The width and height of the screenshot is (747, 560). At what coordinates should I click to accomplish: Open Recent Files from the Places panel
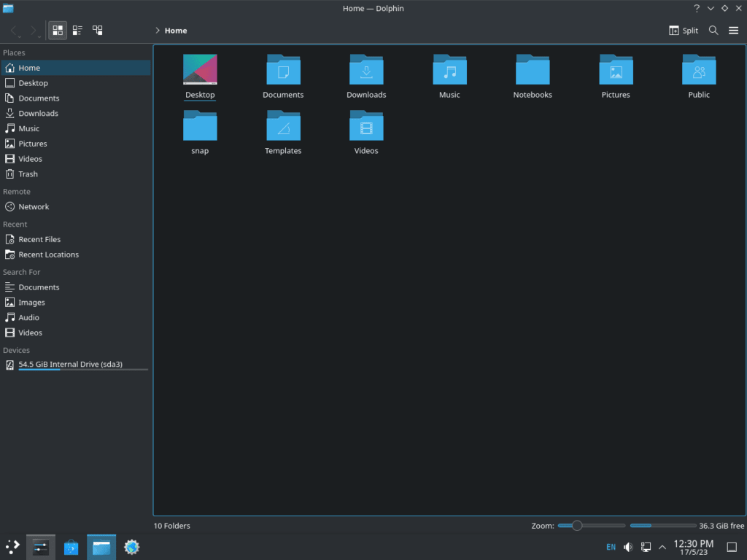[39, 239]
